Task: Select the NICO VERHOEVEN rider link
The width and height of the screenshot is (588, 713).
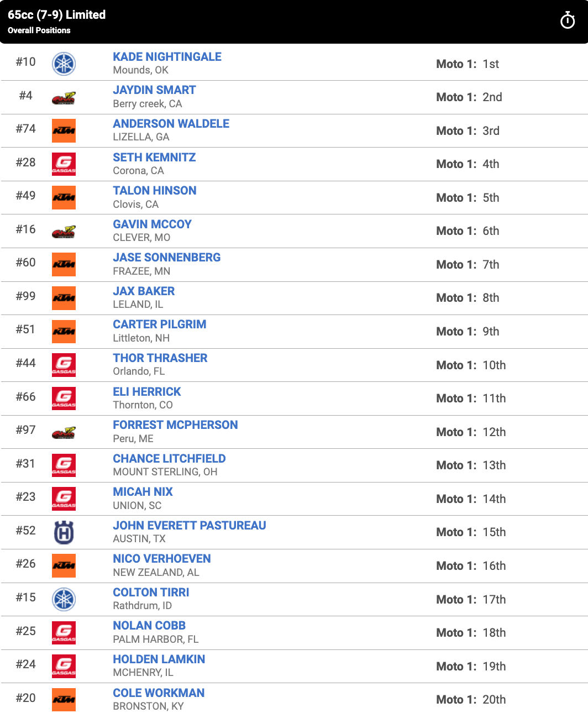Action: click(x=161, y=558)
